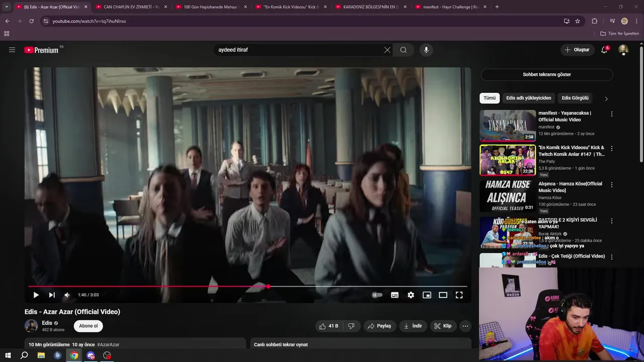Enter fullscreen mode

(x=459, y=295)
